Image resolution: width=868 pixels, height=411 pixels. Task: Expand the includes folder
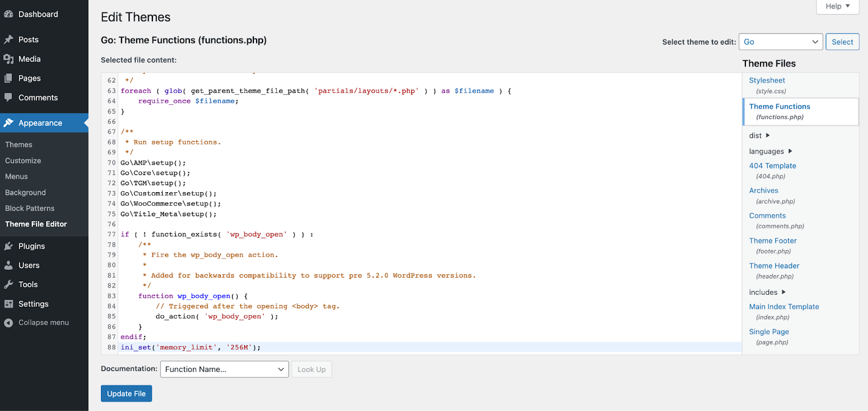(767, 292)
